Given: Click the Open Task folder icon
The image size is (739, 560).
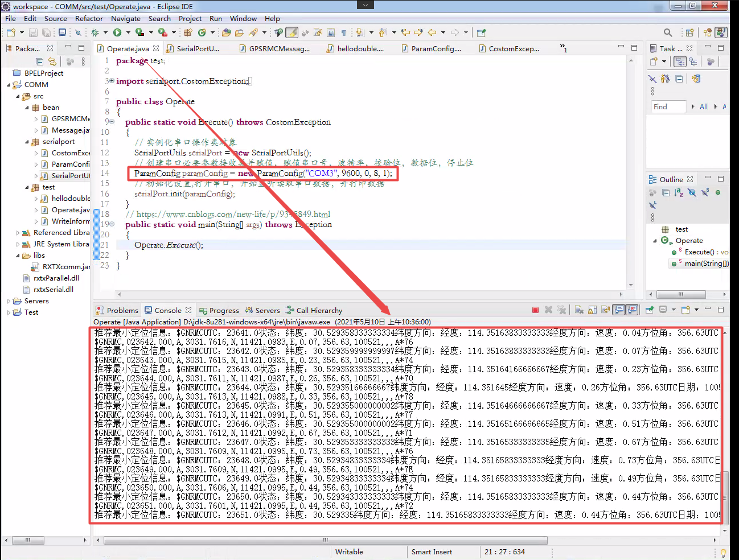Looking at the screenshot, I should click(239, 32).
